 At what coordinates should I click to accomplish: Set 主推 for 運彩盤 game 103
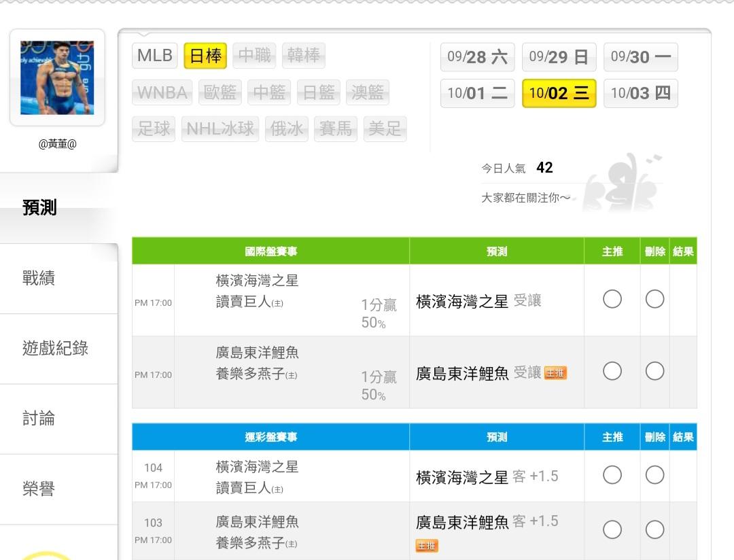coord(612,530)
